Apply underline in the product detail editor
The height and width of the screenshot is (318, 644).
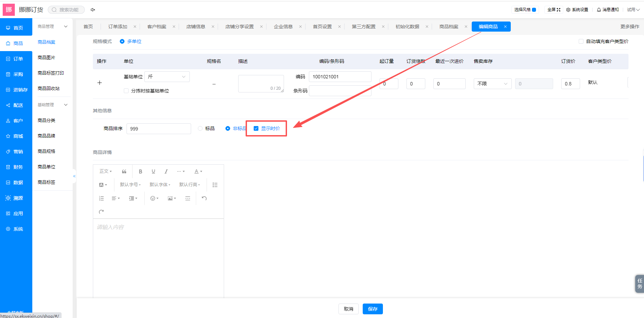pos(153,171)
